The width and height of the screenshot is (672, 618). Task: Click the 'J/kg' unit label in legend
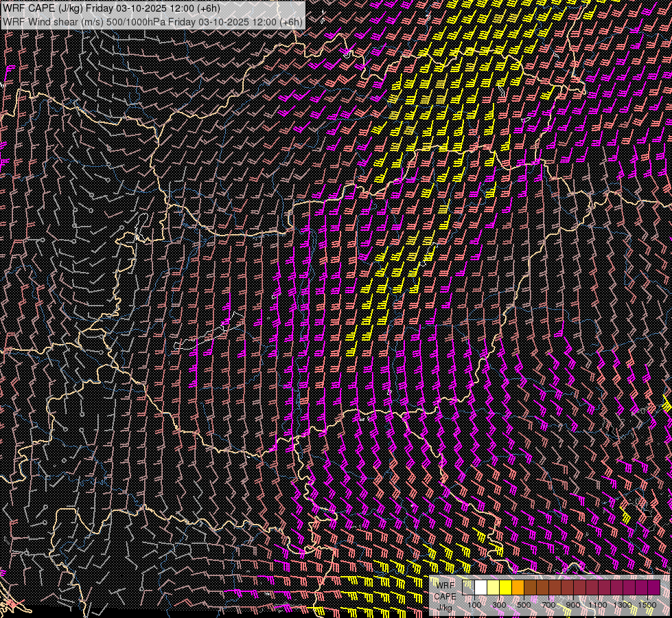pos(445,608)
